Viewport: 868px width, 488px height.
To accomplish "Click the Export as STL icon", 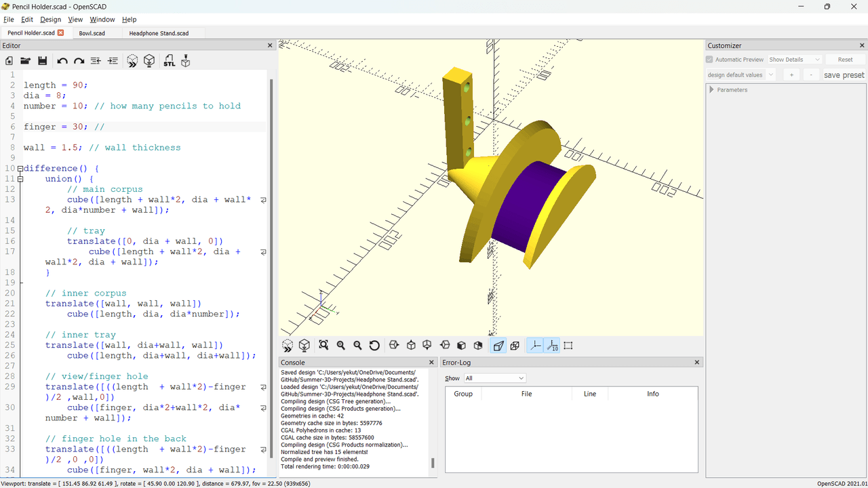I will point(169,61).
